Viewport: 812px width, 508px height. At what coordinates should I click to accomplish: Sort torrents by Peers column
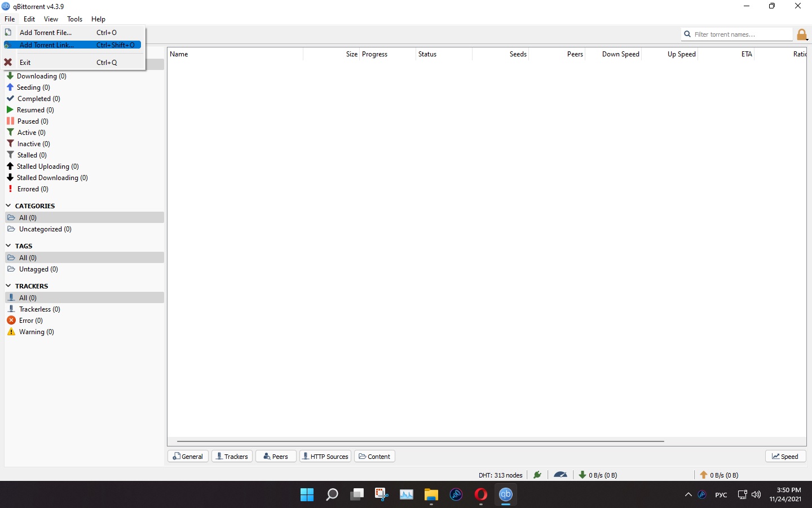coord(557,54)
